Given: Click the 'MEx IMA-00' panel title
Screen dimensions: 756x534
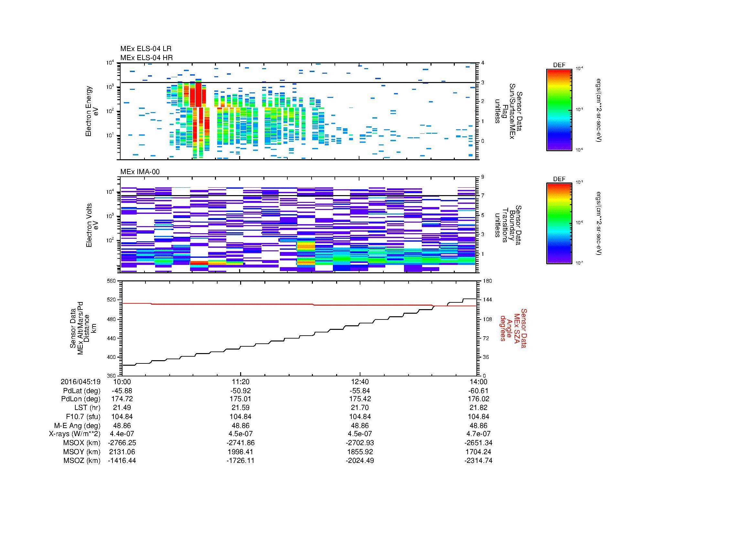Looking at the screenshot, I should tap(140, 172).
